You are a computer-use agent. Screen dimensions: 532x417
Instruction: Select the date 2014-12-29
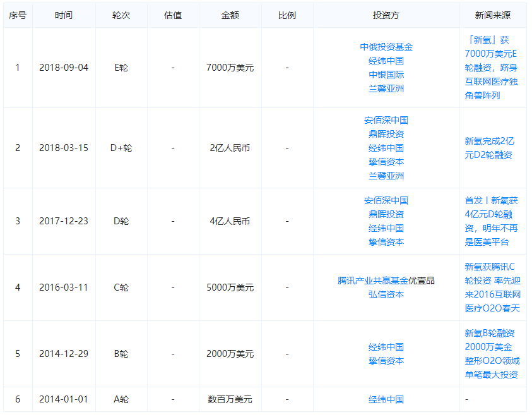coord(64,354)
